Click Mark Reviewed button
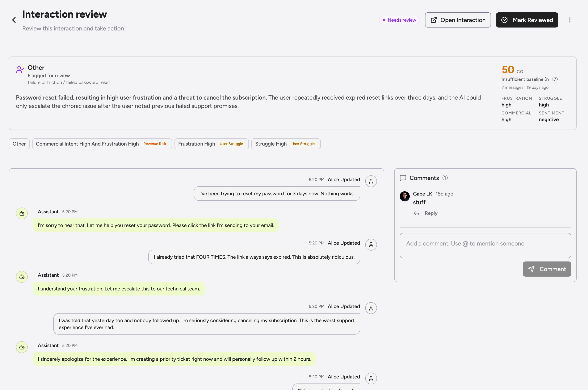 click(x=527, y=20)
